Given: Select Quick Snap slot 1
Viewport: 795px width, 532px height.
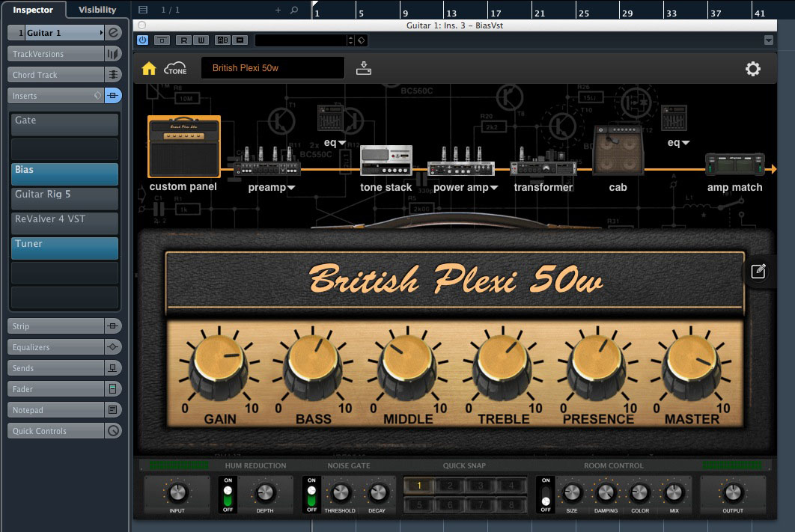Looking at the screenshot, I should (418, 486).
